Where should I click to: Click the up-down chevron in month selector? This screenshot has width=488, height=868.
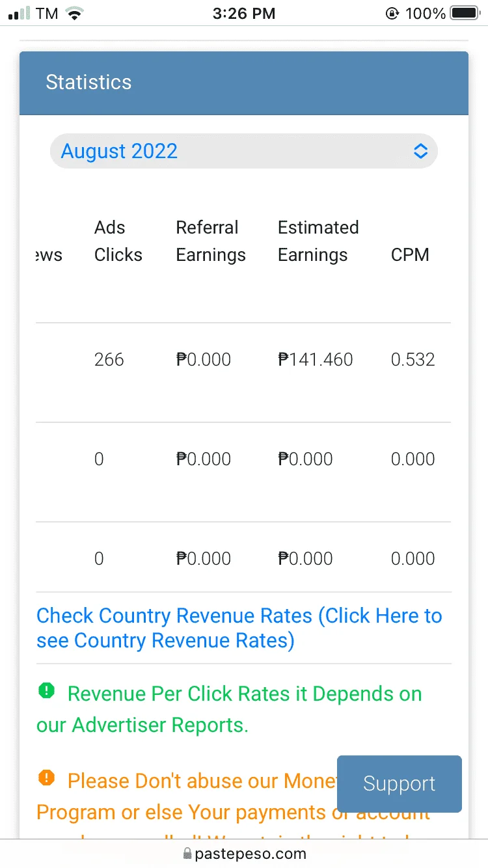tap(421, 151)
